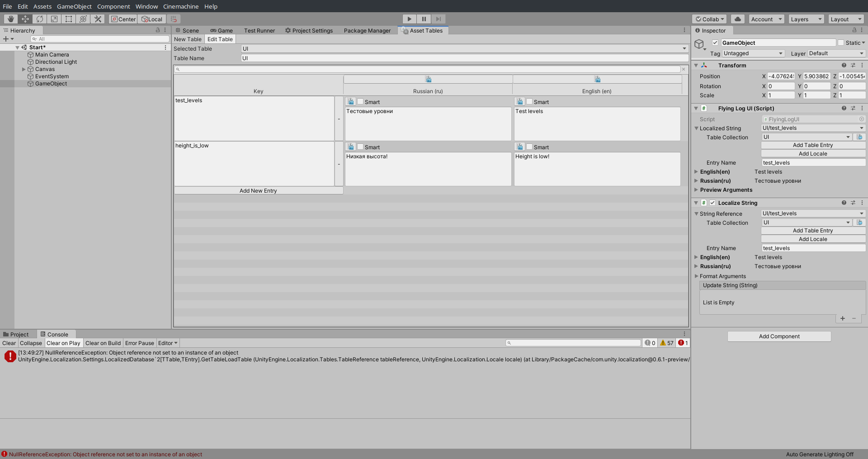Open Transform component presets
This screenshot has width=868, height=459.
coord(853,66)
